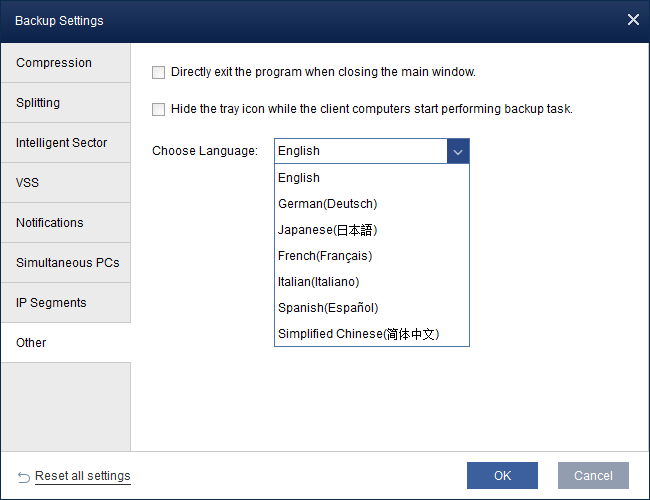Screen dimensions: 650x500
Task: Open the Compression tab
Action: pos(54,63)
